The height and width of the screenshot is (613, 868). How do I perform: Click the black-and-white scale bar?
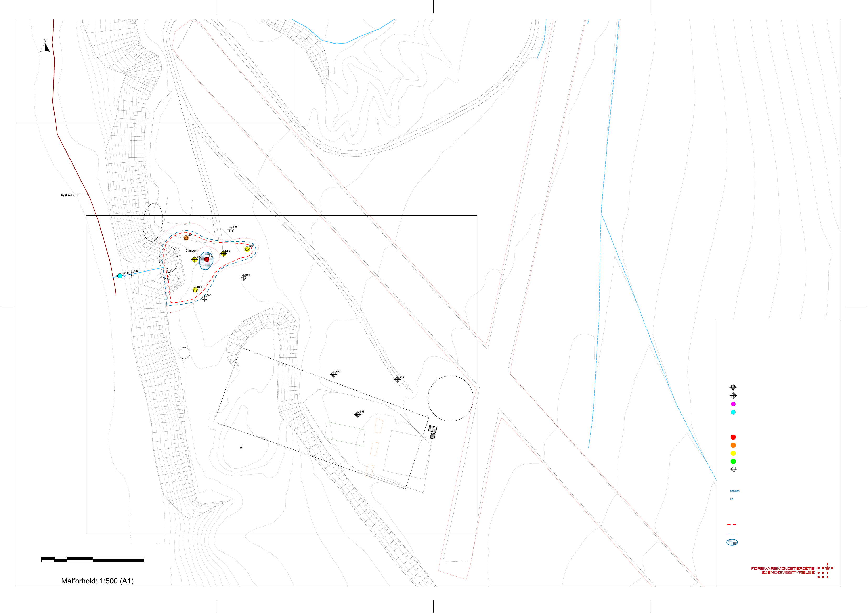coord(93,559)
